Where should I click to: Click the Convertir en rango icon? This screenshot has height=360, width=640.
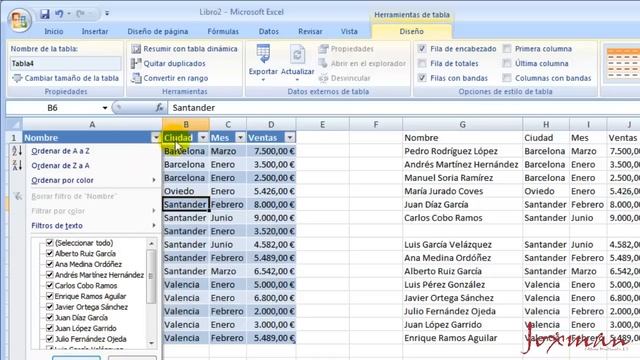coord(136,78)
